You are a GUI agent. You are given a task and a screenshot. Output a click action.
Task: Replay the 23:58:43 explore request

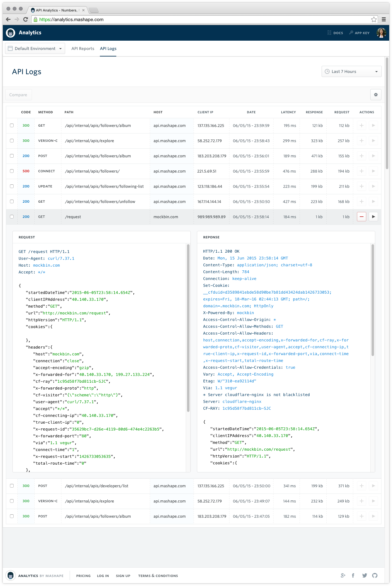373,141
